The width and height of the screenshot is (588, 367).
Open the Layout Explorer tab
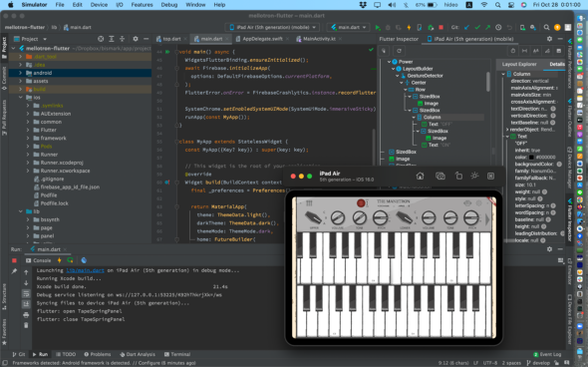click(x=519, y=64)
